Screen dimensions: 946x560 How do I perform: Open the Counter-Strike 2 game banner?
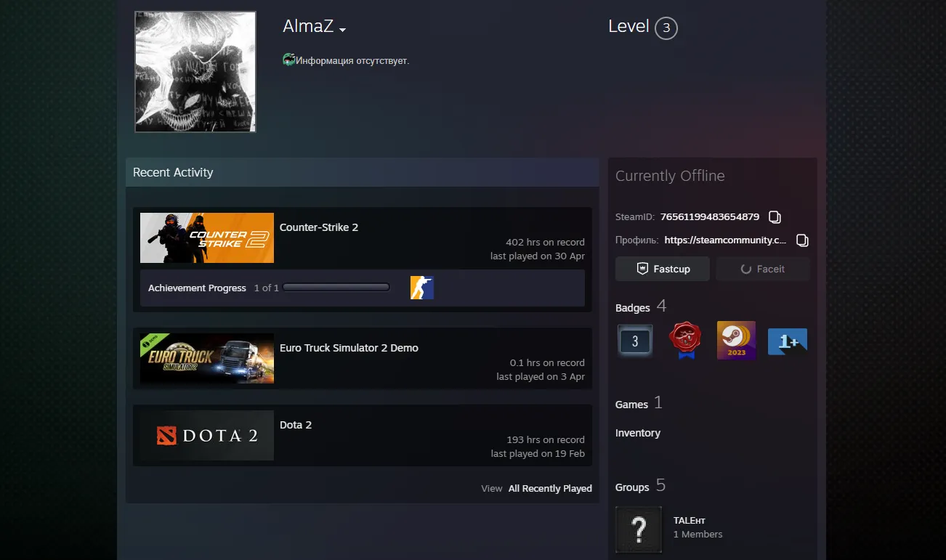click(207, 238)
